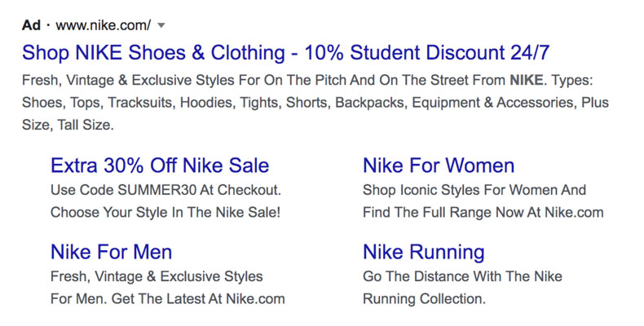Click the Go The Distance With The Nike text
Viewport: 644px width, 326px height.
(x=461, y=276)
